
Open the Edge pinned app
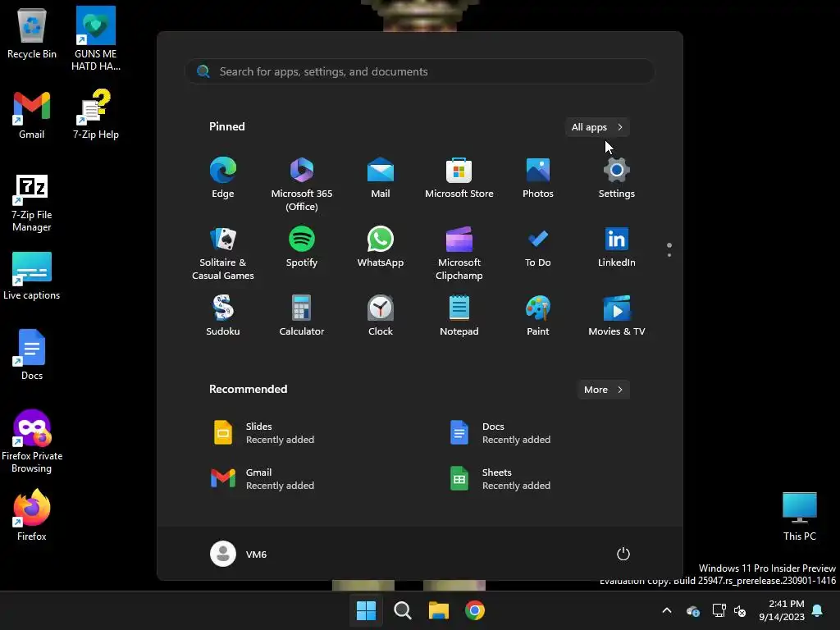click(x=223, y=178)
